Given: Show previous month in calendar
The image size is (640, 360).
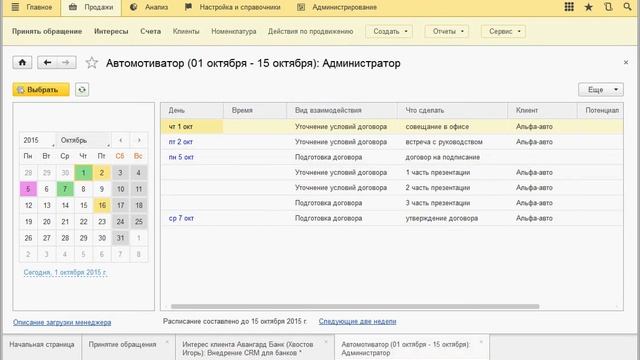Looking at the screenshot, I should point(121,140).
